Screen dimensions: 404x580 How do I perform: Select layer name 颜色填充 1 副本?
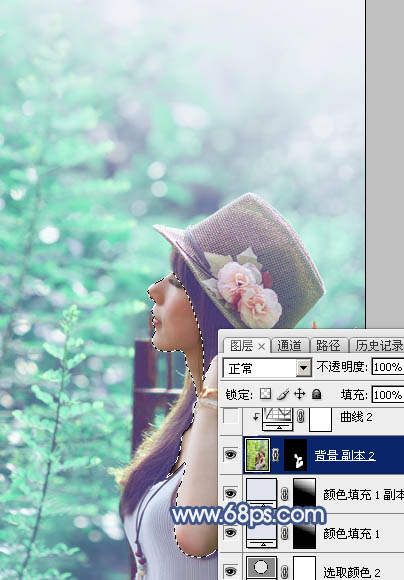point(363,495)
